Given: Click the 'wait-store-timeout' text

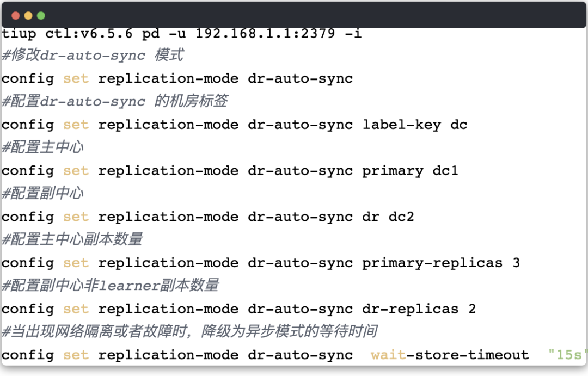Looking at the screenshot, I should point(450,355).
